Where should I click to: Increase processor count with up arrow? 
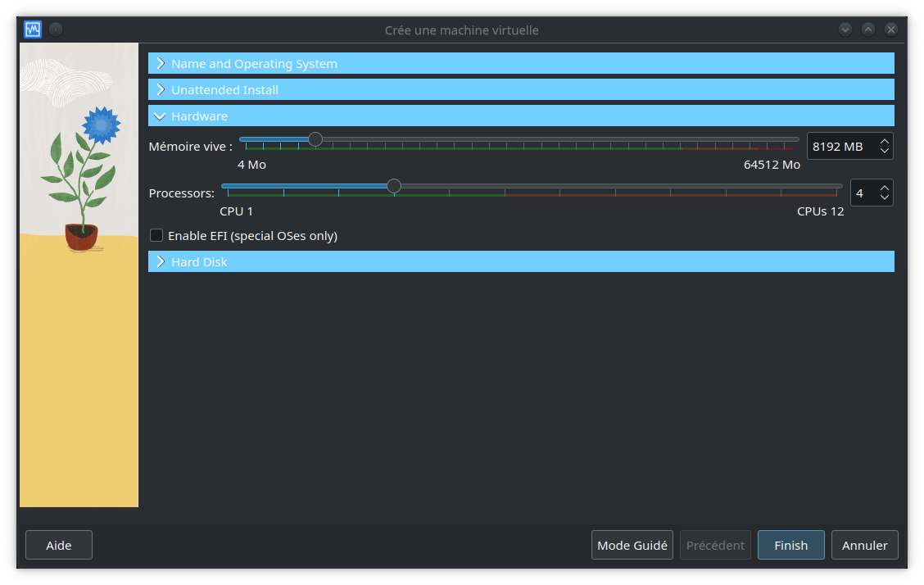[x=884, y=188]
